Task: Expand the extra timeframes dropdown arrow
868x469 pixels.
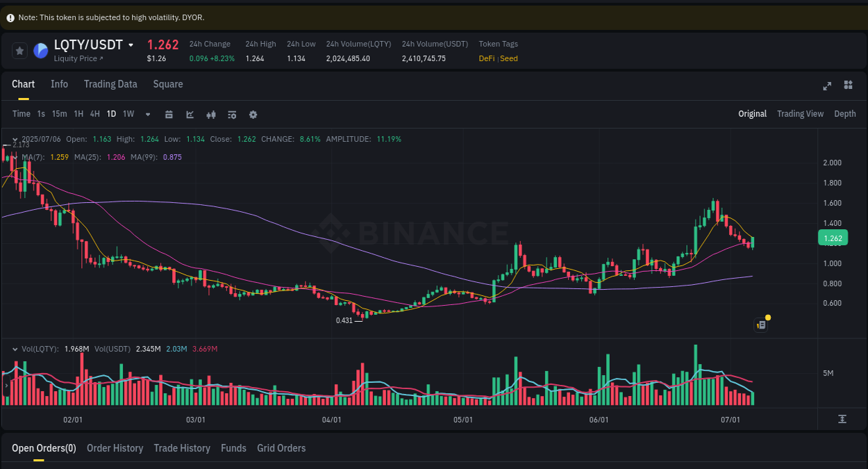Action: pos(147,114)
